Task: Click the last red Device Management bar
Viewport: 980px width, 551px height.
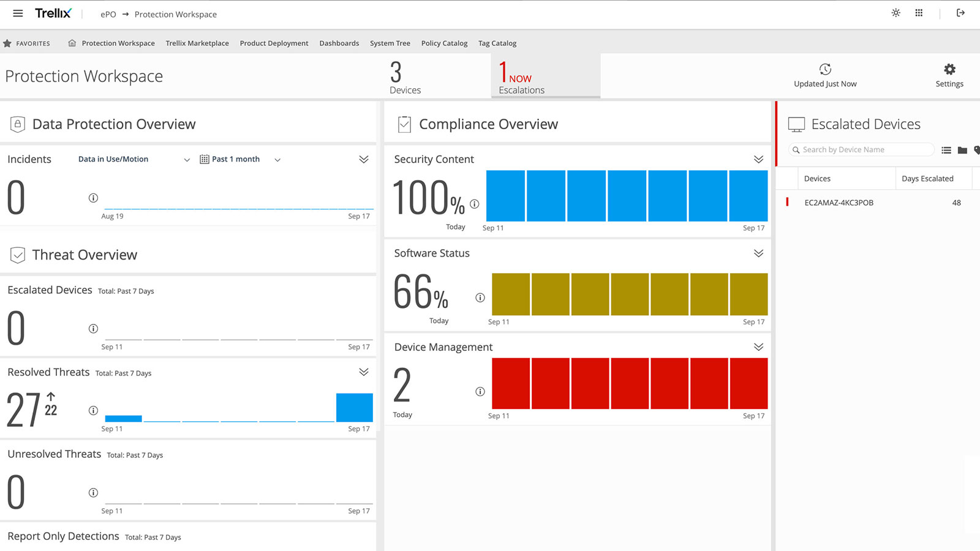Action: pos(748,383)
